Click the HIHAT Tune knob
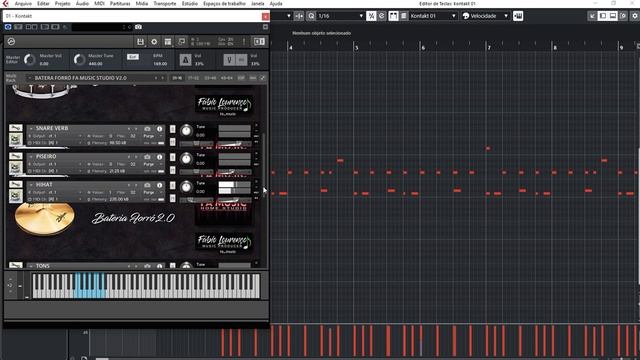The height and width of the screenshot is (360, 640). click(186, 187)
